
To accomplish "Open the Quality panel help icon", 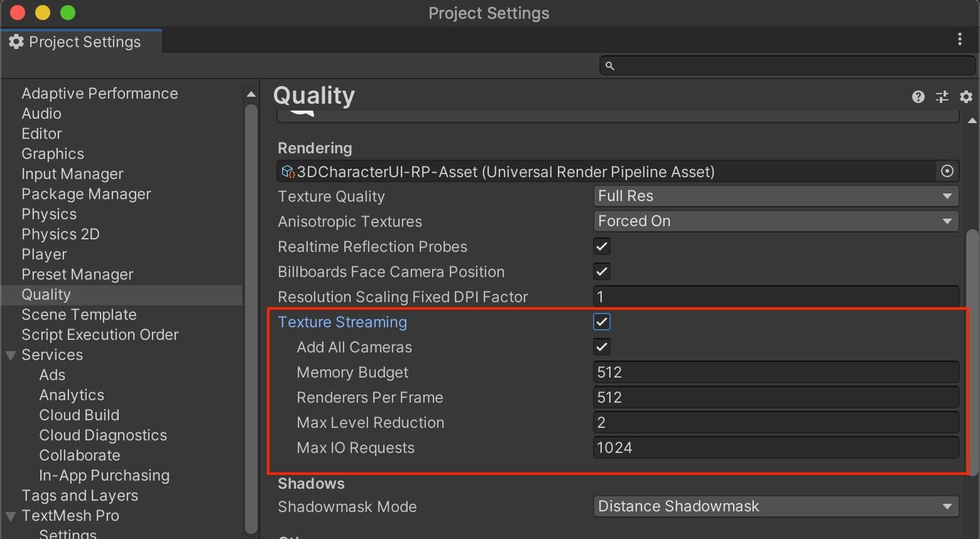I will [x=918, y=97].
